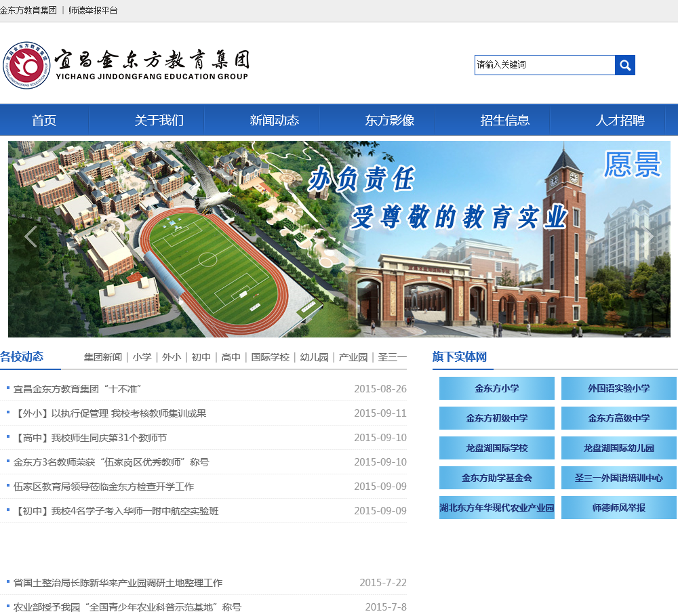This screenshot has height=616, width=678.
Task: Switch to the 集团新闻 tab
Action: pyautogui.click(x=103, y=357)
